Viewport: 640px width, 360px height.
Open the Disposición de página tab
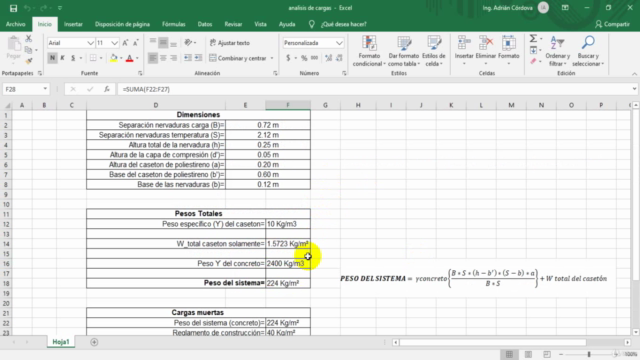pyautogui.click(x=122, y=24)
